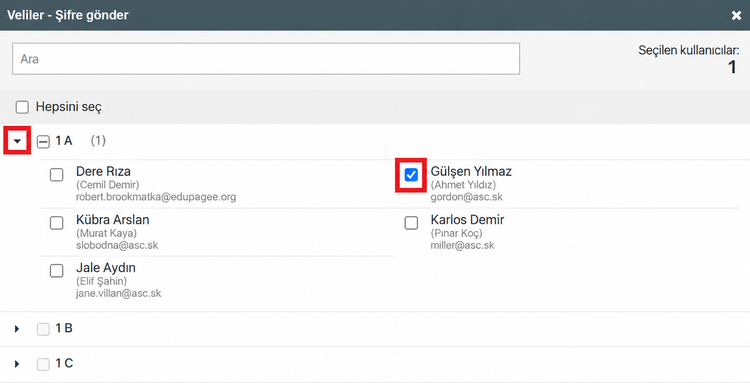750x383 pixels.
Task: Toggle the 1 A group checkbox
Action: pos(43,142)
